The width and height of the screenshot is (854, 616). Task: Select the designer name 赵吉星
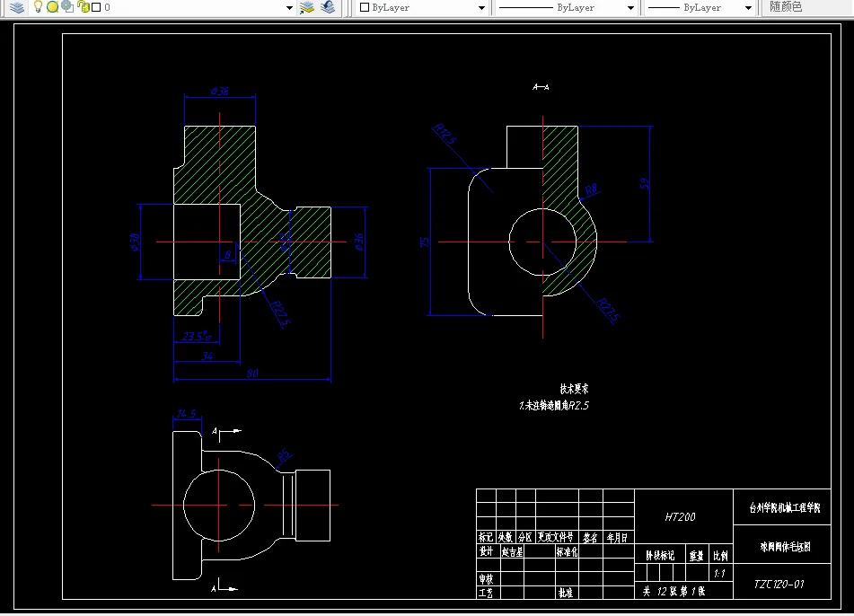point(513,552)
